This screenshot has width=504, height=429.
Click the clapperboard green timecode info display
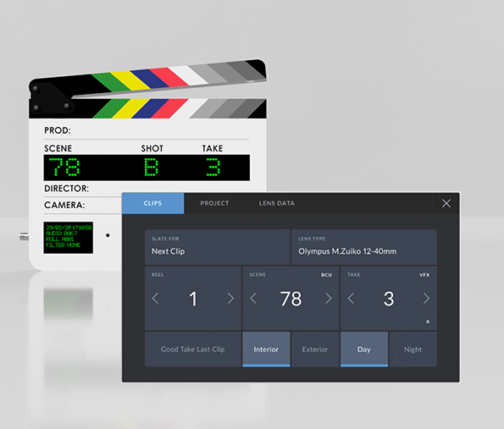click(x=69, y=237)
